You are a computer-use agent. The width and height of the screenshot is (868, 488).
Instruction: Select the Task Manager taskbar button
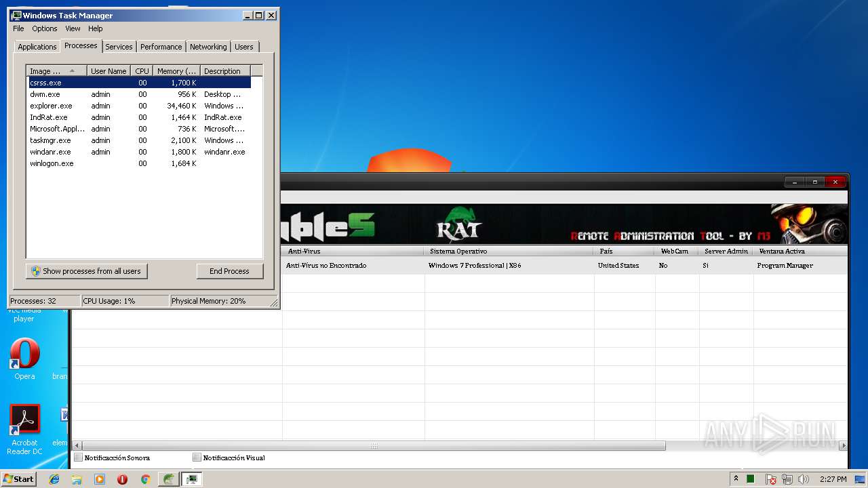pyautogui.click(x=192, y=479)
